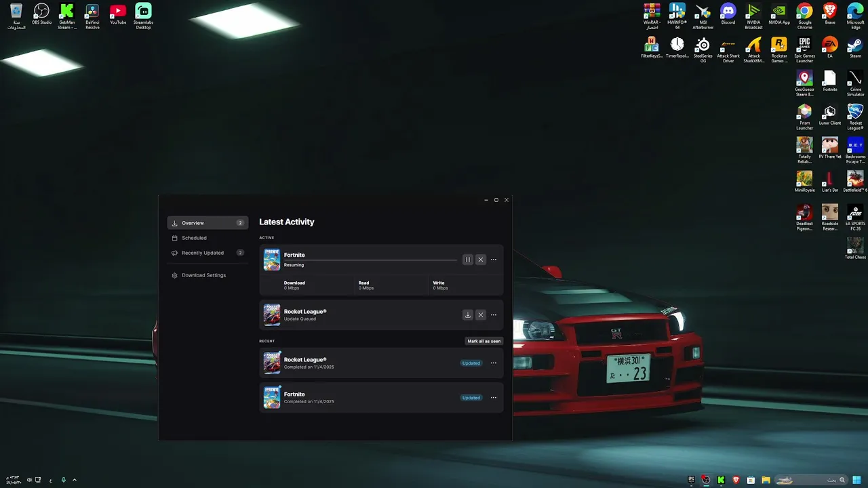The height and width of the screenshot is (488, 868).
Task: Open the Steam desktop shortcut
Action: click(x=856, y=47)
